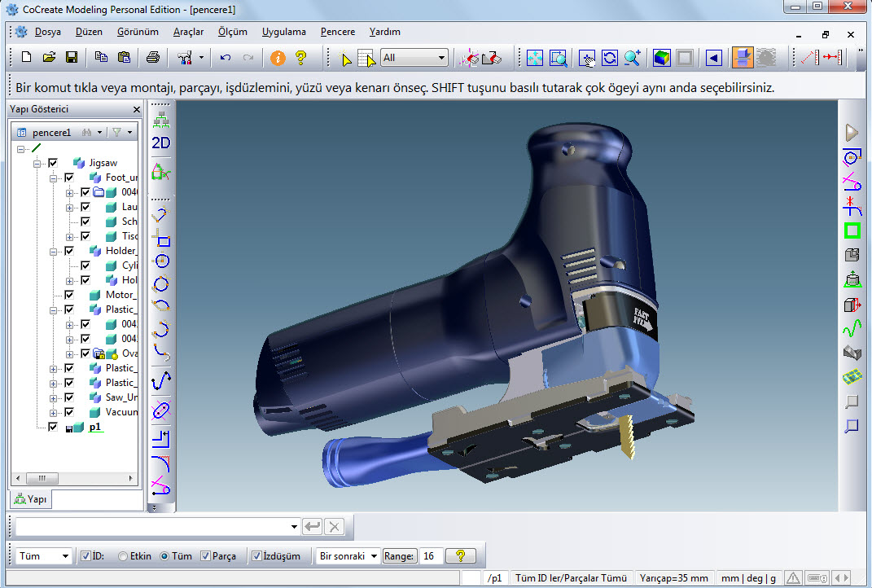Toggle the ID: checkbox
This screenshot has height=588, width=872.
(85, 555)
